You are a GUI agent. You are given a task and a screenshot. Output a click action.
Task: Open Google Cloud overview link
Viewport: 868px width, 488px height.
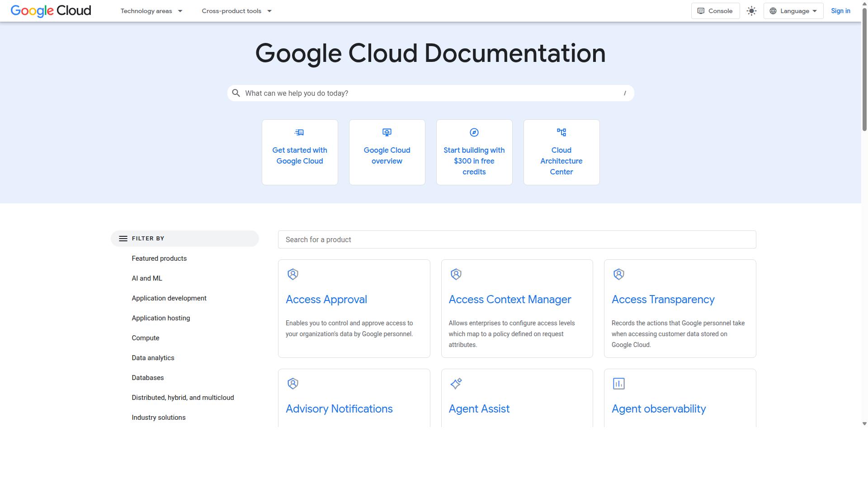(x=387, y=155)
